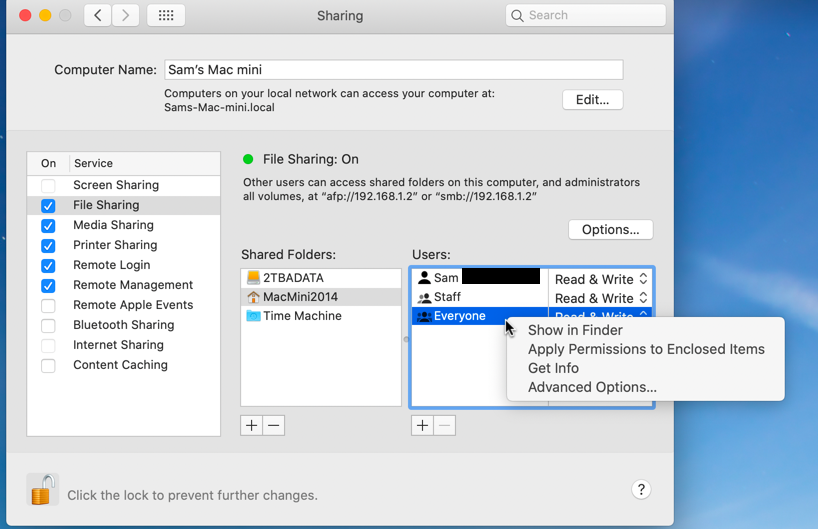
Task: Enable Screen Sharing checkbox
Action: point(48,186)
